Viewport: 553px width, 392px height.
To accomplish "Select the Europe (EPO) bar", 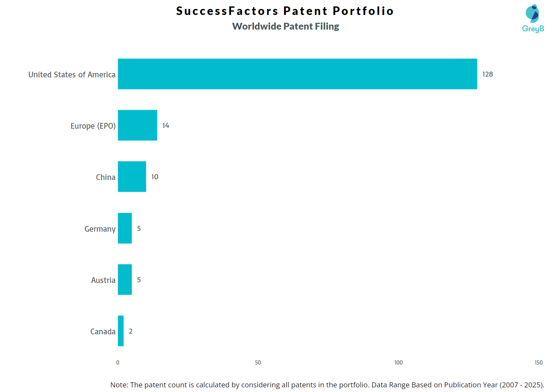I will 137,125.
